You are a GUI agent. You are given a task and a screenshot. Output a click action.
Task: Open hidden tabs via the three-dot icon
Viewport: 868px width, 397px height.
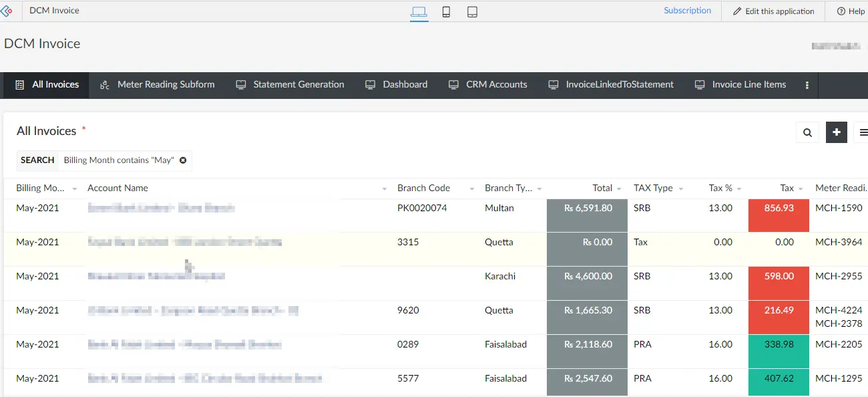tap(807, 85)
